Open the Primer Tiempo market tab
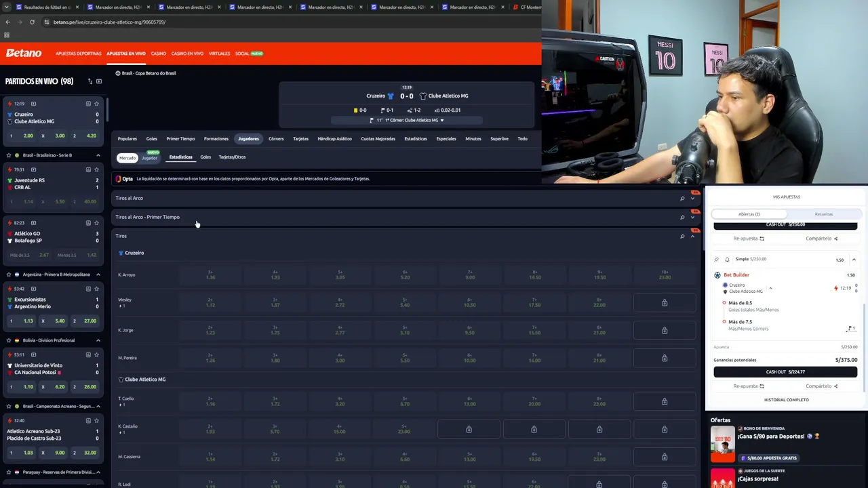The width and height of the screenshot is (868, 488). pyautogui.click(x=180, y=139)
